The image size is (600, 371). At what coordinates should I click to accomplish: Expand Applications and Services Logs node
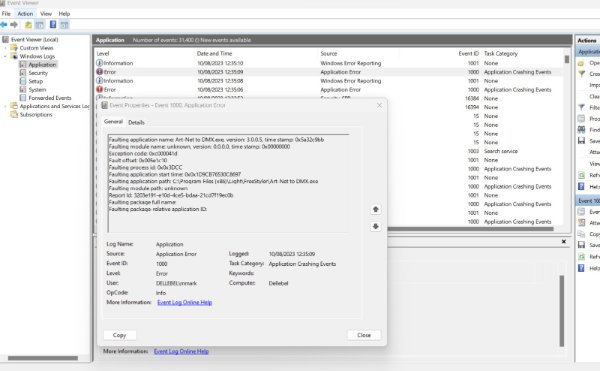click(x=5, y=106)
